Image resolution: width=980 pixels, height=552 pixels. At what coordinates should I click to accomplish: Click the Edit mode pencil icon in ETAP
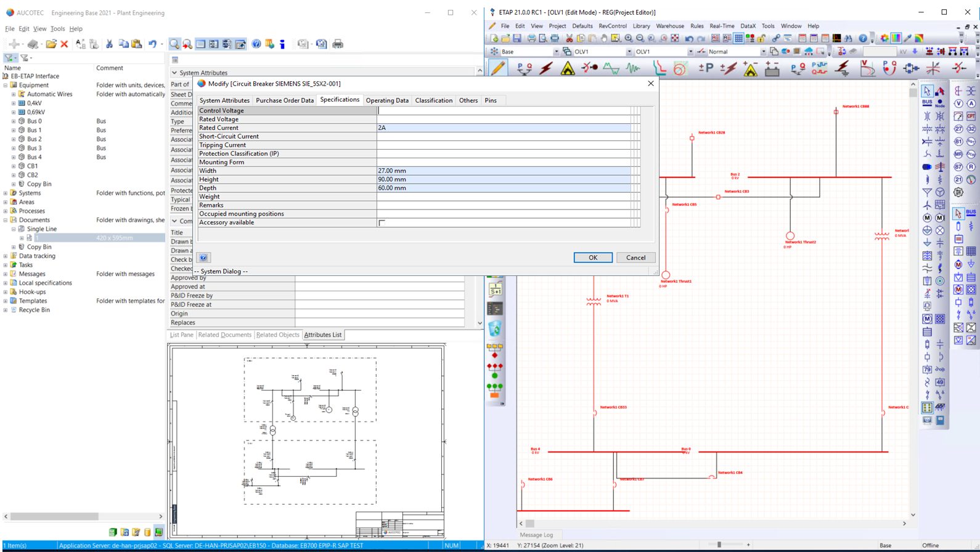coord(498,68)
